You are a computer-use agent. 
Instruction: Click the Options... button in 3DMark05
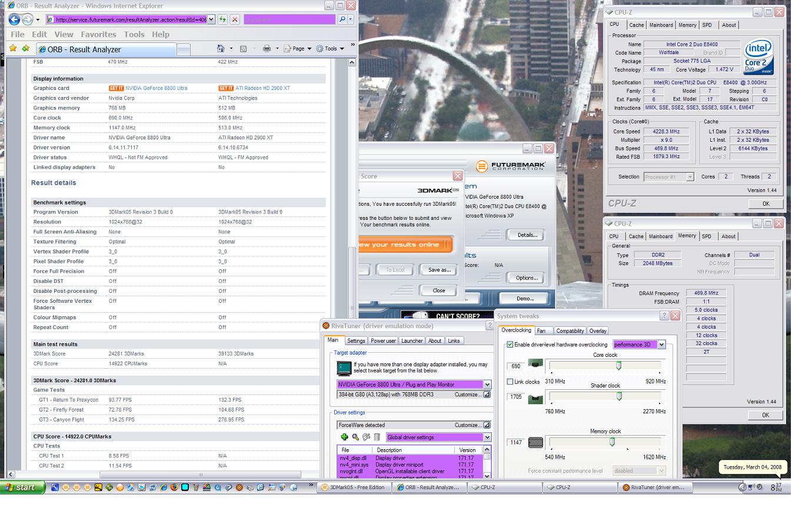[x=527, y=278]
